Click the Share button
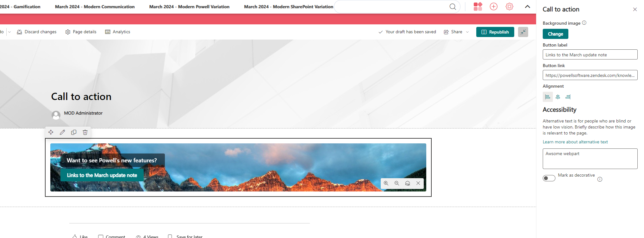The width and height of the screenshot is (644, 238). click(453, 32)
